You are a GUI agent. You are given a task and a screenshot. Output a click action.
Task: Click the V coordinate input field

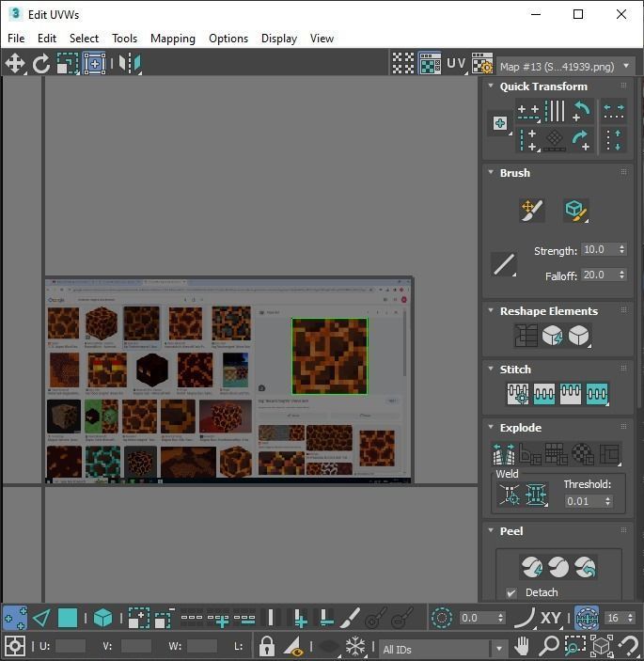136,646
